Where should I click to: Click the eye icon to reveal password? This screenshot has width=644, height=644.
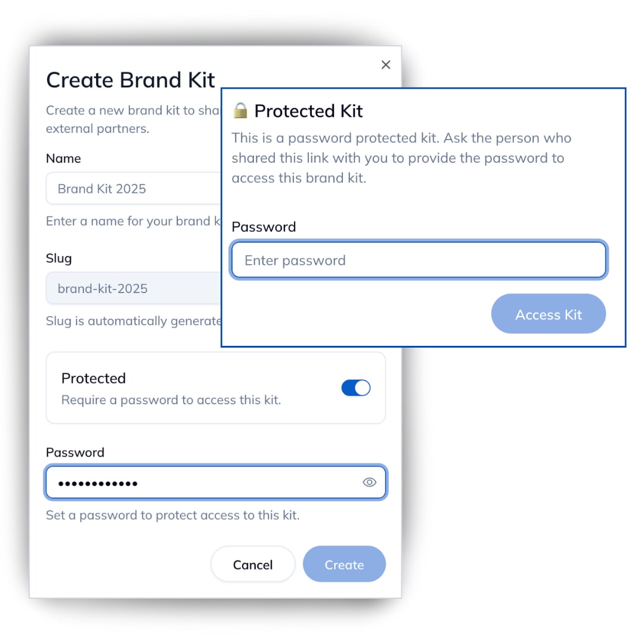coord(370,482)
